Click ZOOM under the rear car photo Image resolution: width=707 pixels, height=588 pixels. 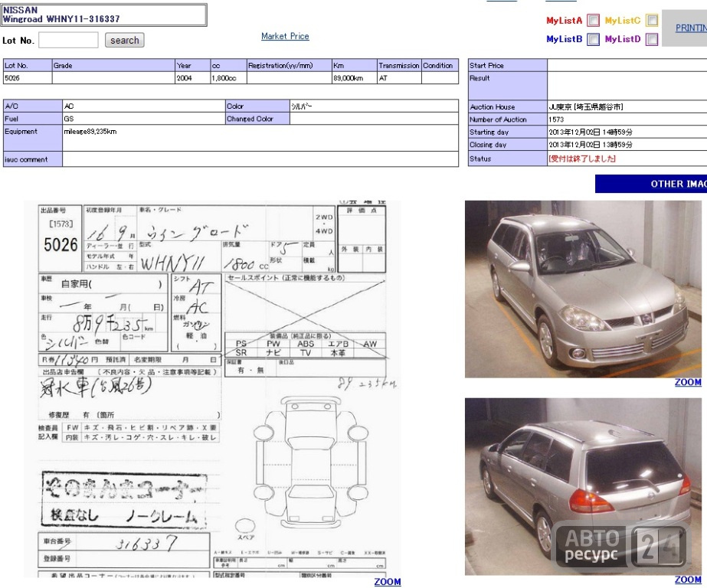point(688,580)
